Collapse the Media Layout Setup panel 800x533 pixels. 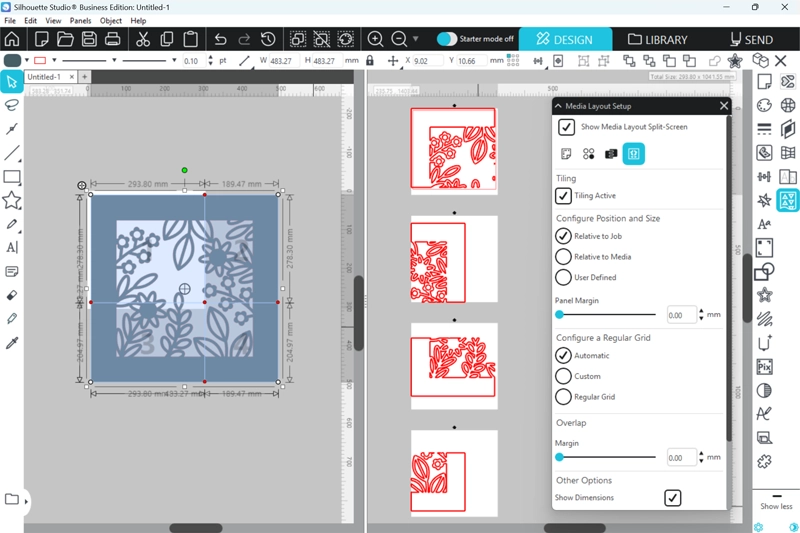[558, 106]
